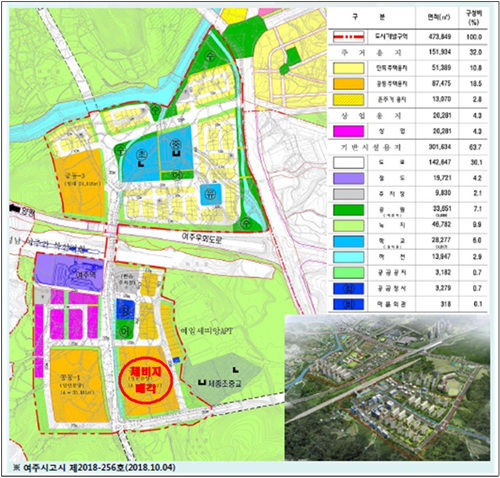Select the dark blue public office block marker
Screen dimensions: 500x478
pyautogui.click(x=125, y=309)
